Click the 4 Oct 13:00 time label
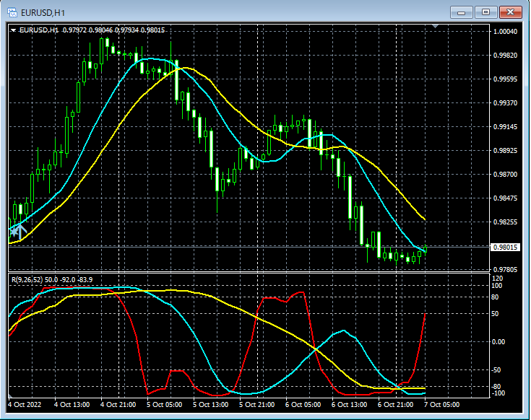This screenshot has height=420, width=531. pyautogui.click(x=72, y=404)
